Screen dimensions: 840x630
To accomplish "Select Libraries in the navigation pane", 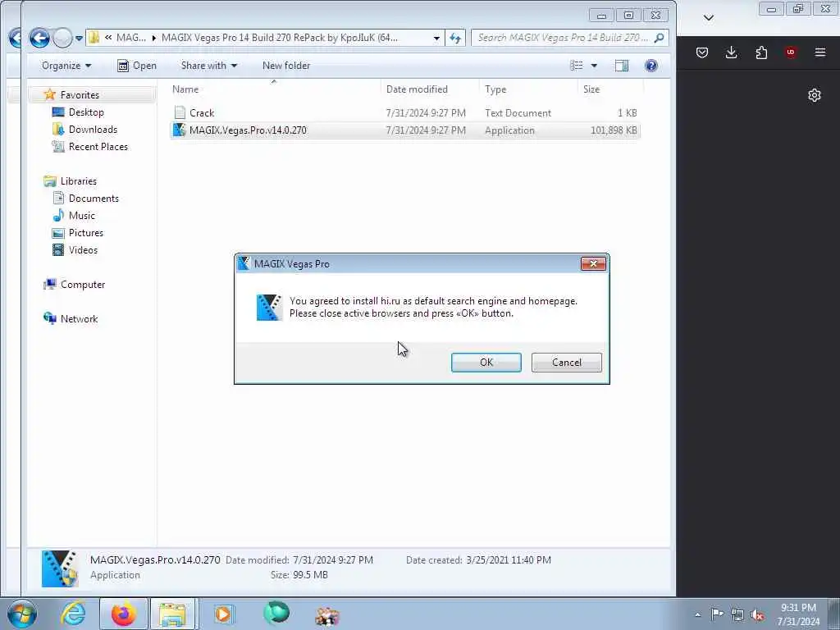I will tap(78, 181).
